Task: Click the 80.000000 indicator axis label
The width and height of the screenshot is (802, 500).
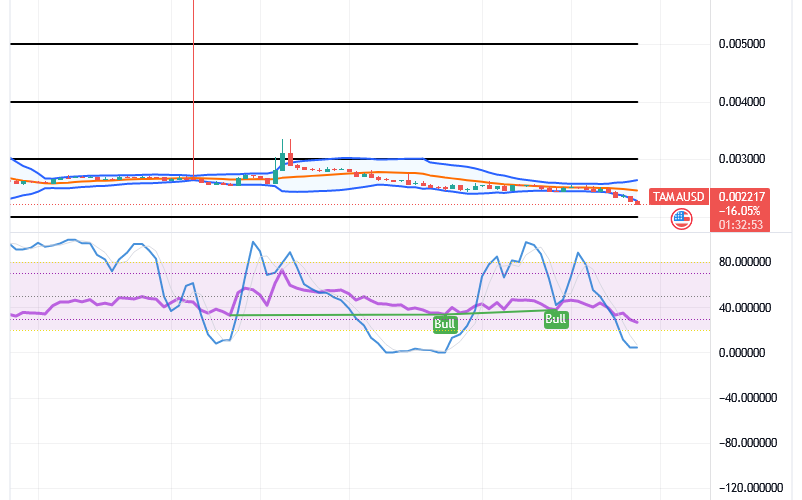Action: [745, 262]
